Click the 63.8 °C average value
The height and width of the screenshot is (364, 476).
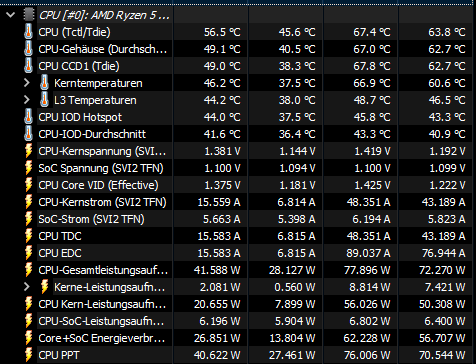[447, 32]
